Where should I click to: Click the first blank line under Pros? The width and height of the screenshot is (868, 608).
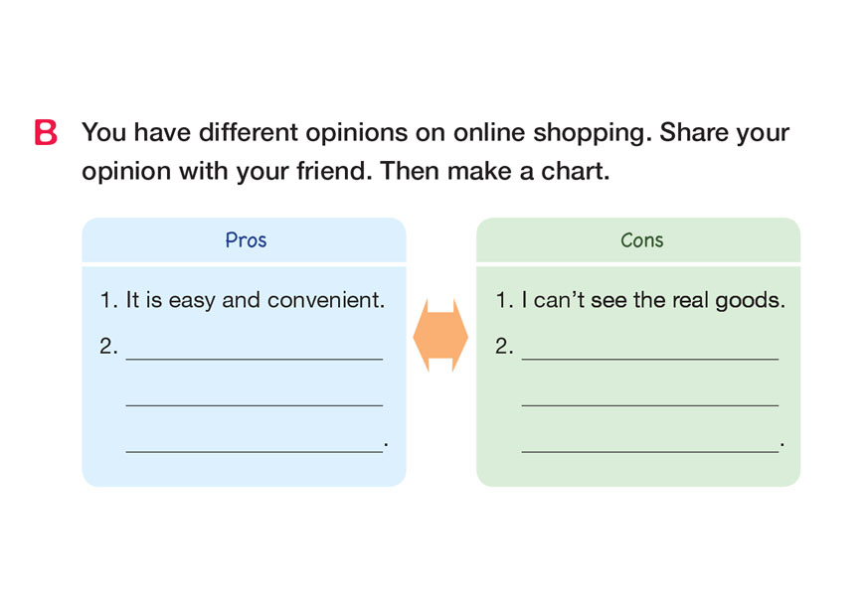255,355
